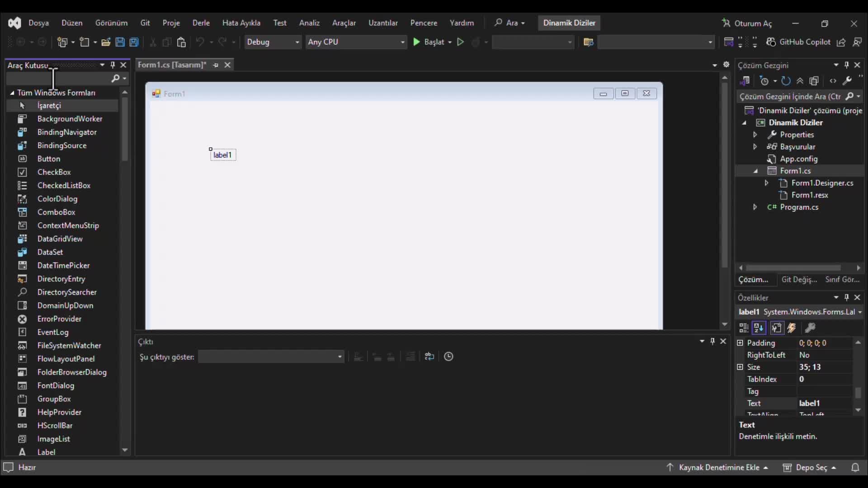Viewport: 868px width, 488px height.
Task: Toggle word wrap icon in the Çıktı toolbar
Action: pos(429,357)
